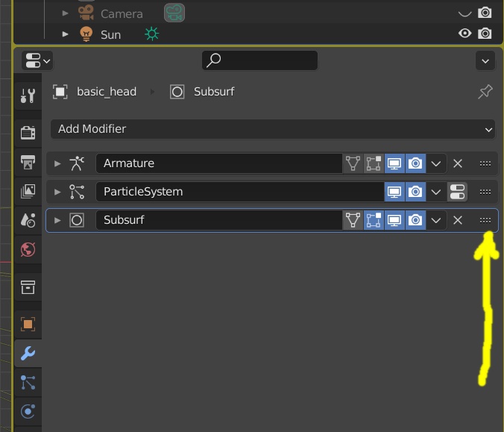Click the properties search field
The image size is (504, 432).
click(x=259, y=60)
